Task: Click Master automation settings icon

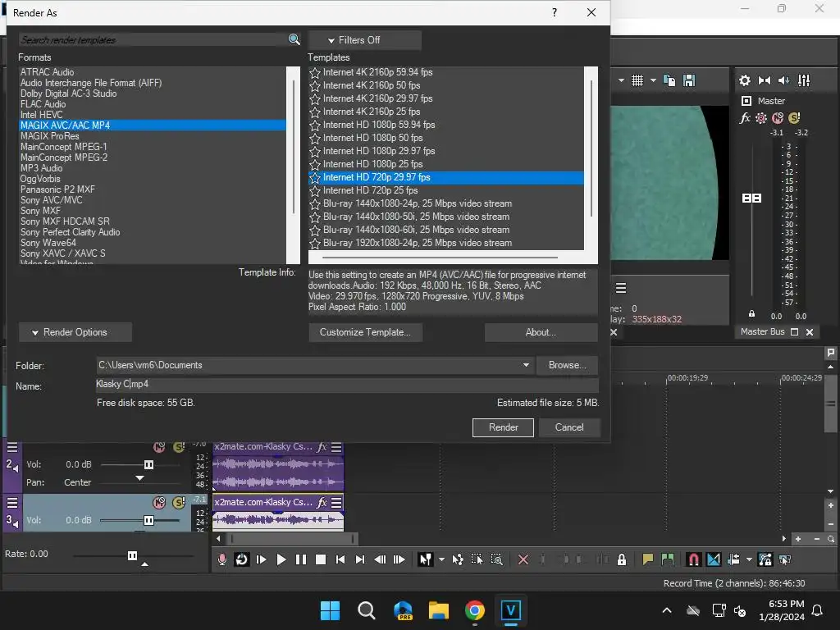Action: tap(761, 118)
